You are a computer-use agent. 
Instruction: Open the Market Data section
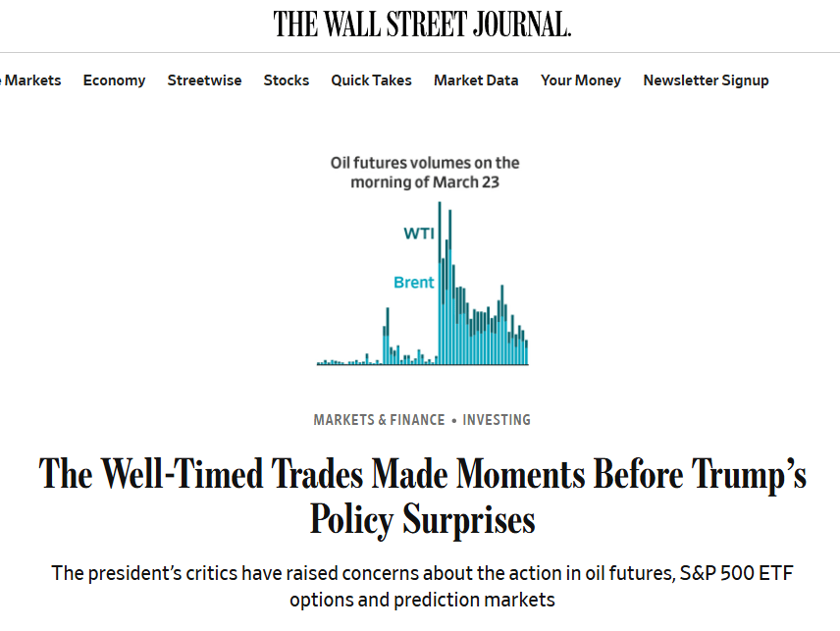coord(476,80)
